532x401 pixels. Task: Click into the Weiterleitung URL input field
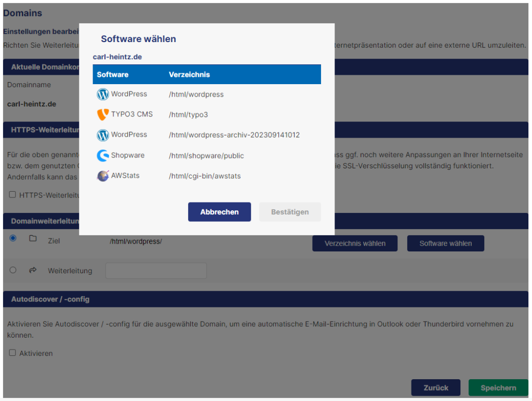(x=156, y=271)
